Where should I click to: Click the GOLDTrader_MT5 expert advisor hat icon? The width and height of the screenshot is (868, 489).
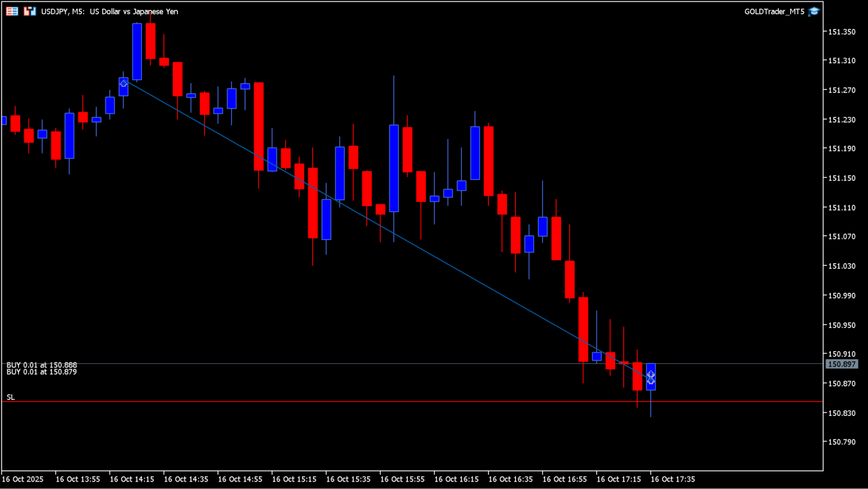click(x=814, y=11)
